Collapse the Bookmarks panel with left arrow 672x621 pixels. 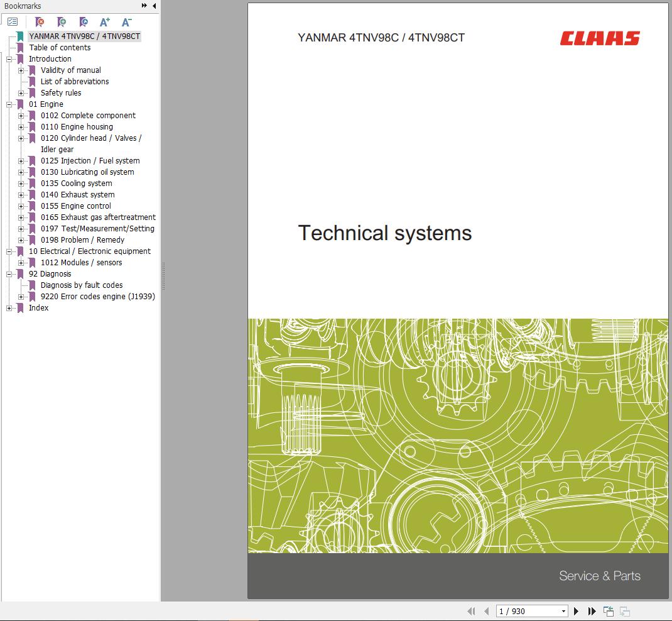tap(154, 6)
